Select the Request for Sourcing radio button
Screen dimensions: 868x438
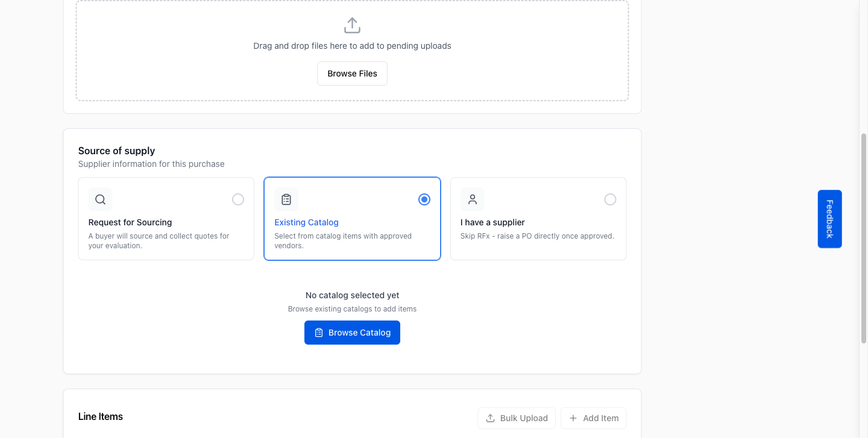tap(238, 199)
